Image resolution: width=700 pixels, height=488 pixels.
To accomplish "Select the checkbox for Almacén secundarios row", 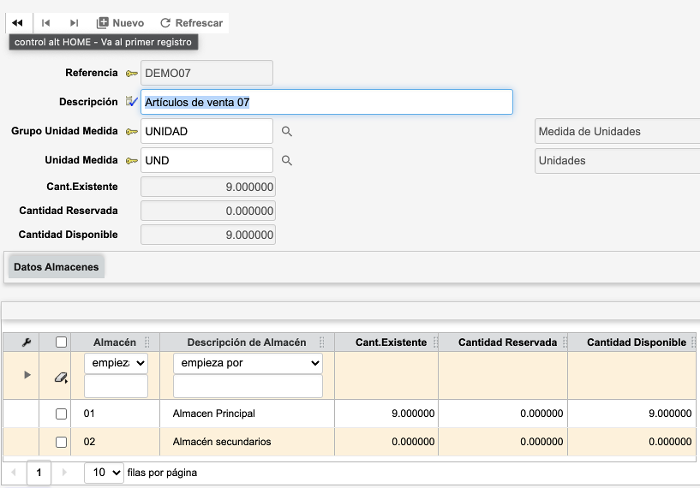I will 61,442.
